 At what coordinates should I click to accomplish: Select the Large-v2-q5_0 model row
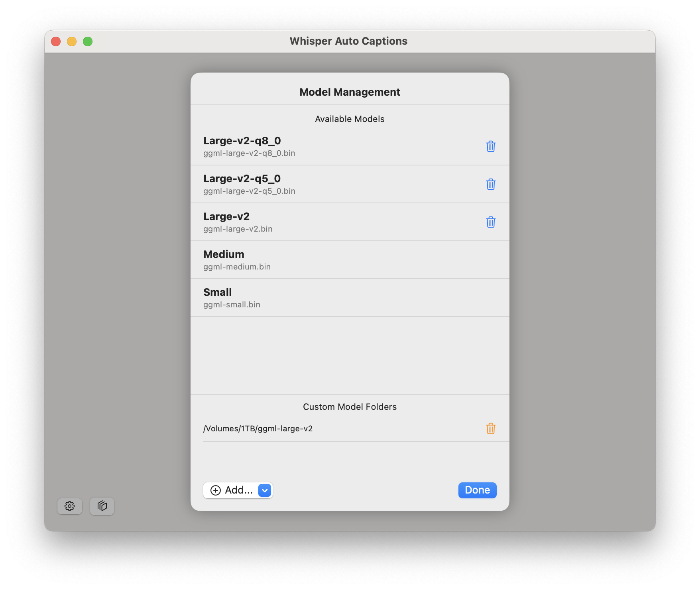coord(350,184)
